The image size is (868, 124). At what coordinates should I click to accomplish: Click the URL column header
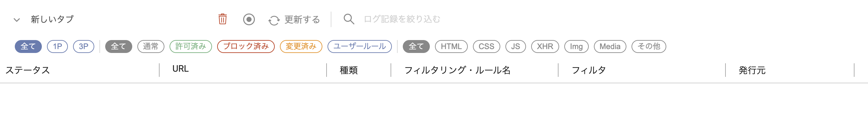(x=180, y=69)
